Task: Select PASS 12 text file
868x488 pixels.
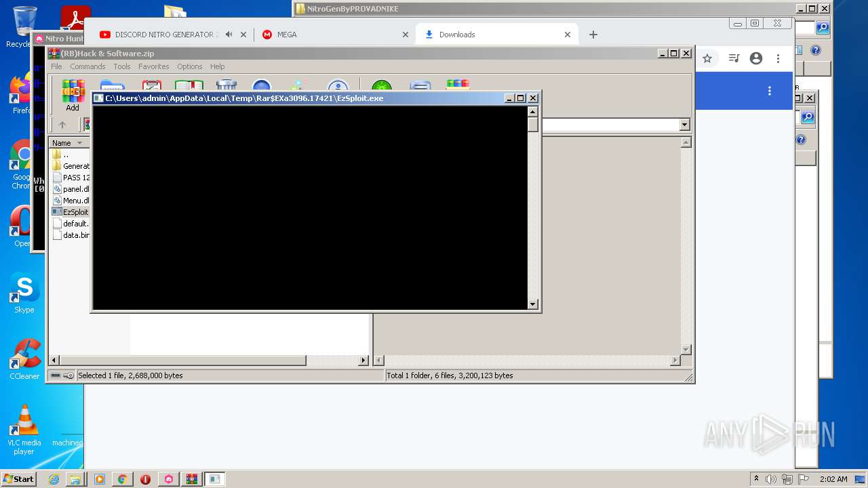Action: (x=71, y=178)
